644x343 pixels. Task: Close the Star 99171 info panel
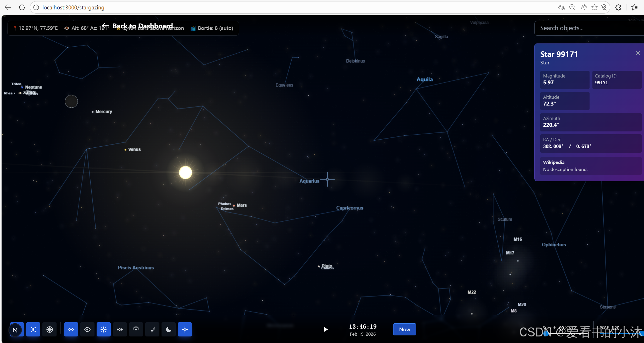638,53
